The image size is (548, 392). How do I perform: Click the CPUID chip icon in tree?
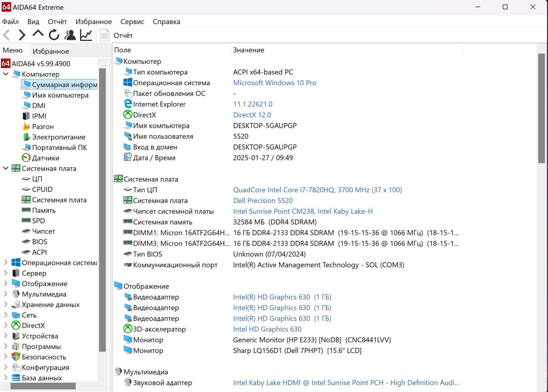point(26,189)
